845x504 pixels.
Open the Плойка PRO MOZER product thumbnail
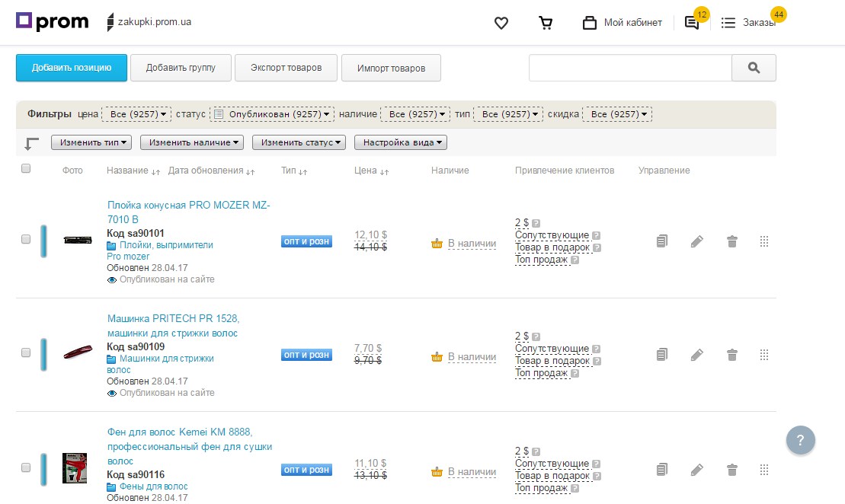point(78,240)
